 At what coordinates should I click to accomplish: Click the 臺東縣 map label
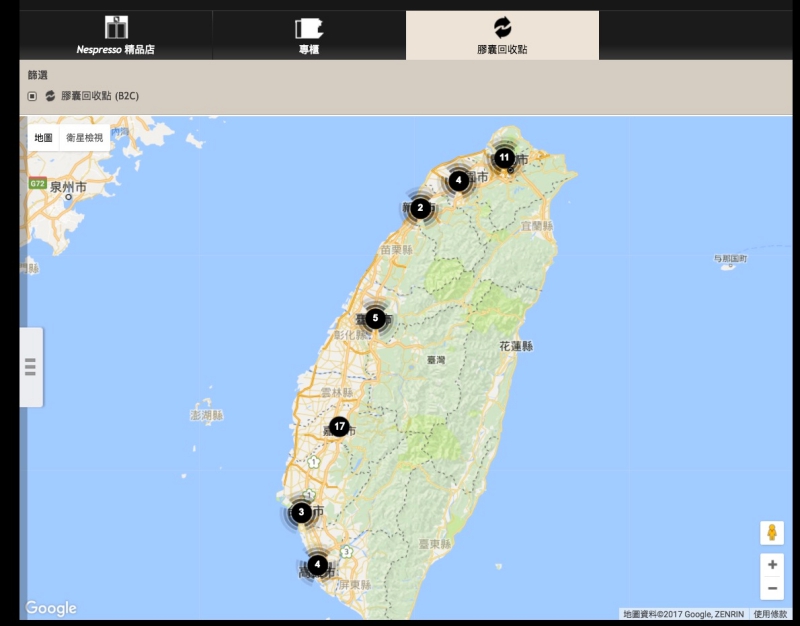[435, 544]
